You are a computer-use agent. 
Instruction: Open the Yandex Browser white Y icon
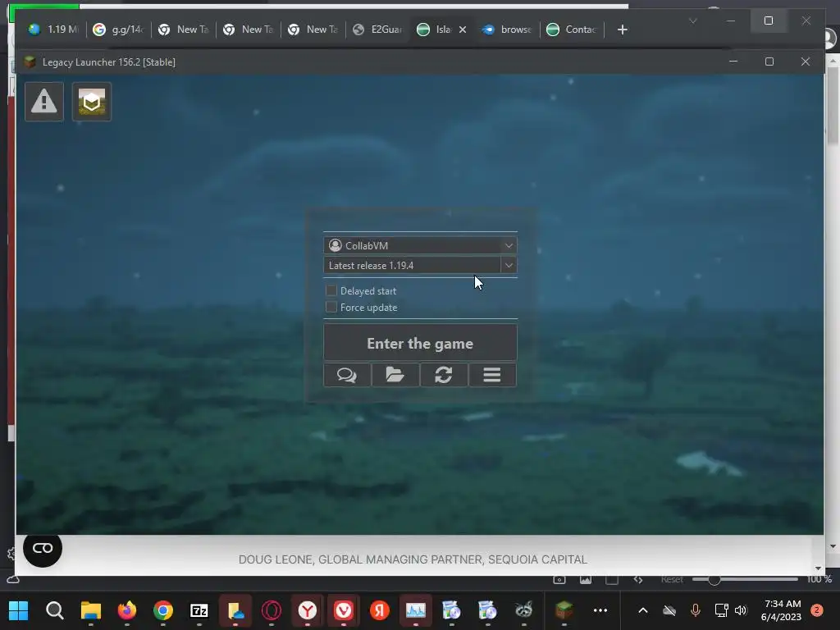[308, 610]
